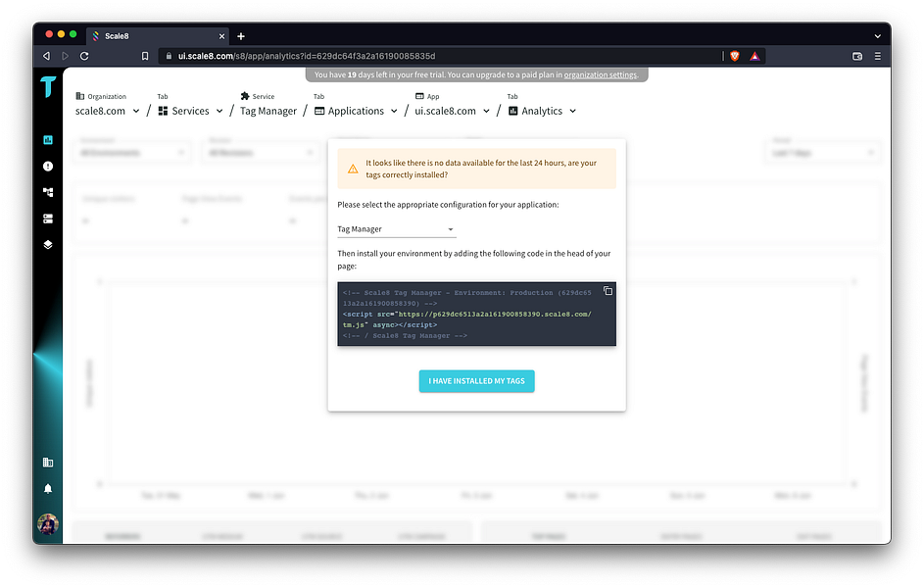Expand the Services tab dropdown

click(219, 111)
